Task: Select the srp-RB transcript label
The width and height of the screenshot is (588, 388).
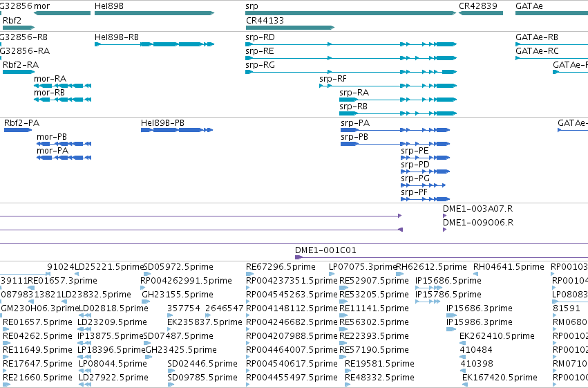Action: point(353,107)
